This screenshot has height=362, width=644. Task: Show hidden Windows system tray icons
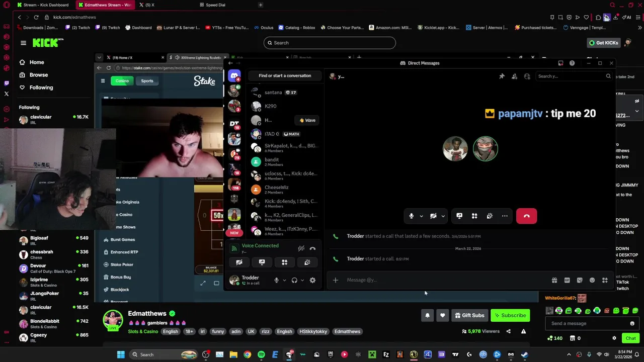click(569, 355)
